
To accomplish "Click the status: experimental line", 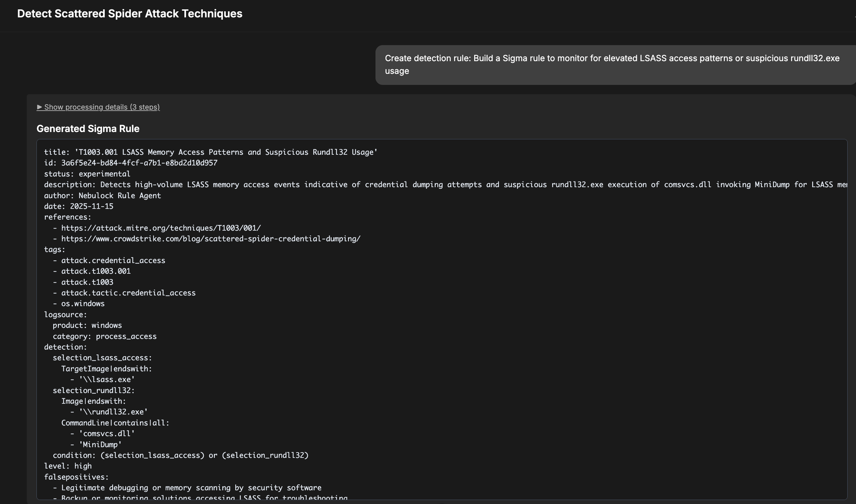I will coord(87,174).
